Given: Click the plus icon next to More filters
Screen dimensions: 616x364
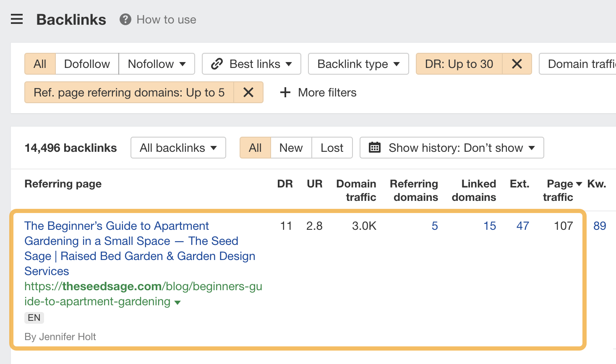Looking at the screenshot, I should (285, 92).
